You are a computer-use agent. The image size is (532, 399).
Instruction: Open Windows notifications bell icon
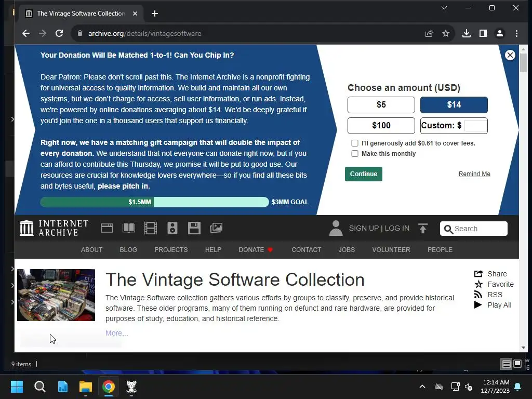[518, 387]
